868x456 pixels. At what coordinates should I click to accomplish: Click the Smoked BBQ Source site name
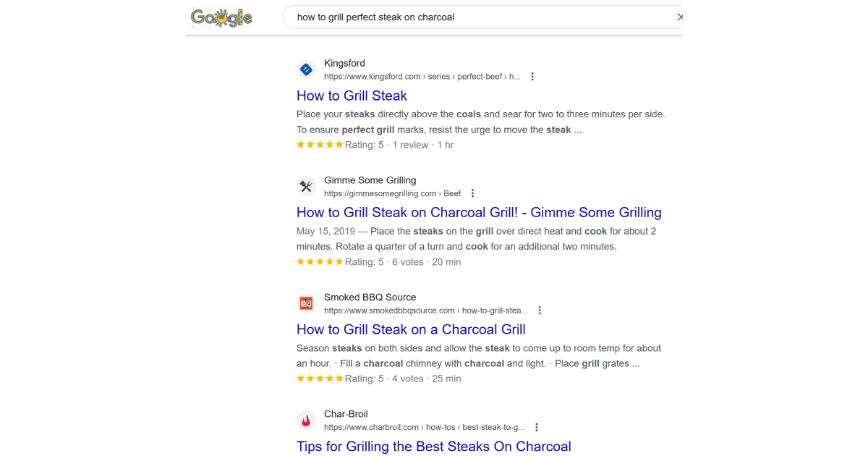370,297
